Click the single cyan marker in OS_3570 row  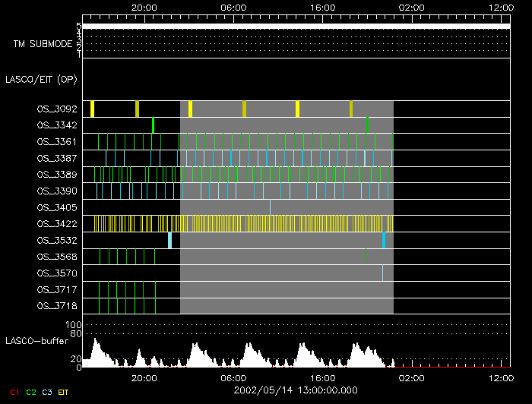pos(383,273)
